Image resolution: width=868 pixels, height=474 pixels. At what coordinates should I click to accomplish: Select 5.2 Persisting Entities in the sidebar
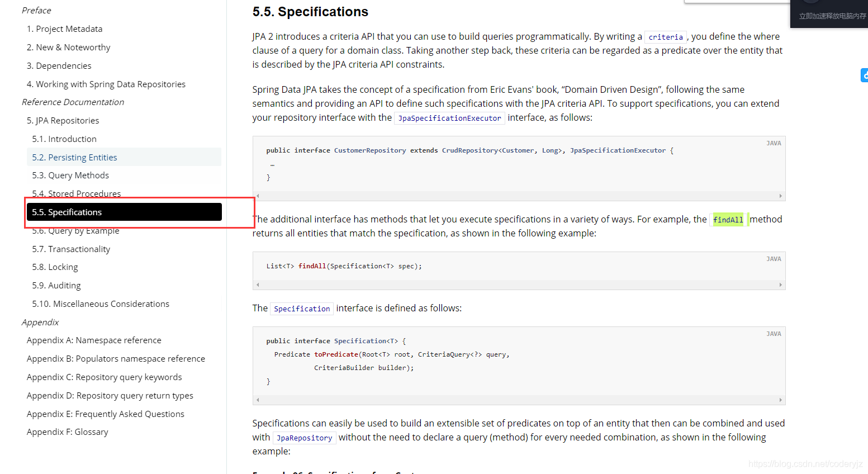coord(74,157)
